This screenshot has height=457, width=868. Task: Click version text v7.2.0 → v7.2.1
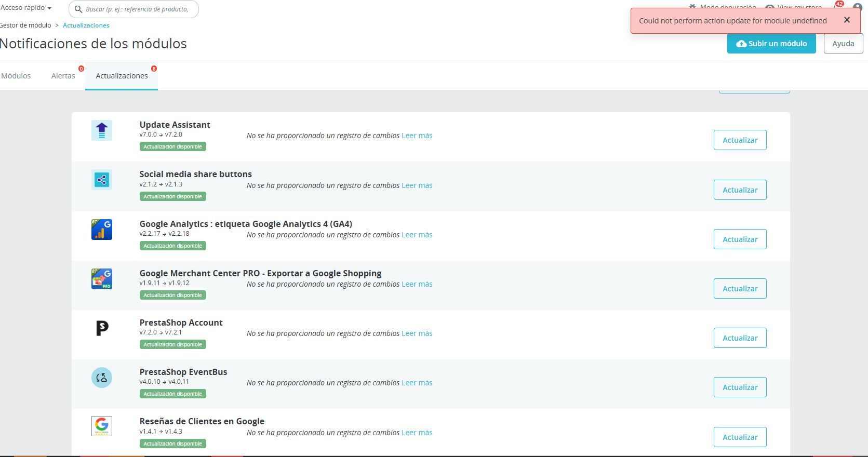(161, 332)
